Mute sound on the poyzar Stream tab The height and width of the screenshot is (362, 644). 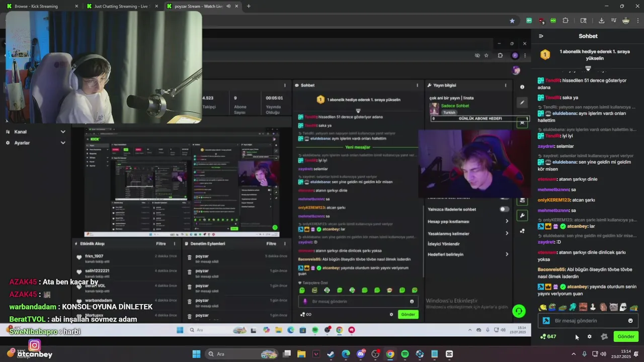pyautogui.click(x=228, y=6)
